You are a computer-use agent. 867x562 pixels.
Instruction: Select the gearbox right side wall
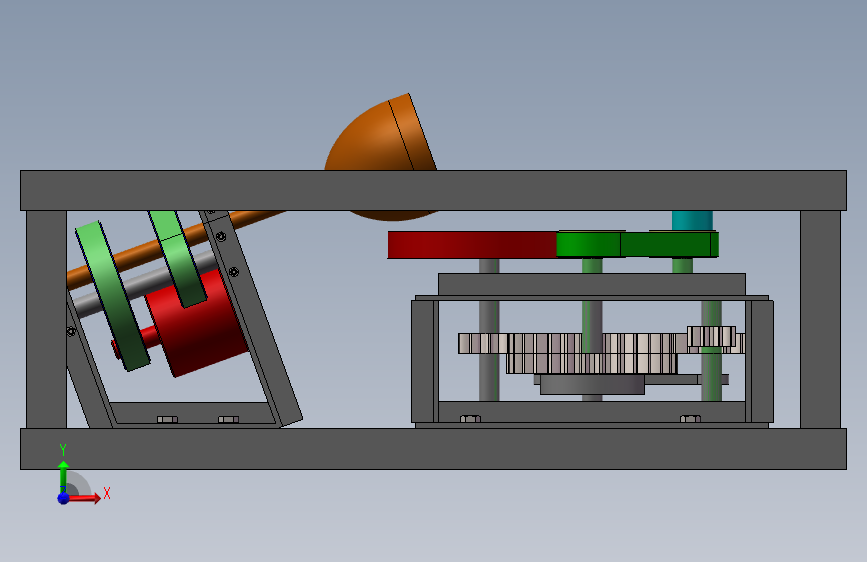click(x=760, y=361)
